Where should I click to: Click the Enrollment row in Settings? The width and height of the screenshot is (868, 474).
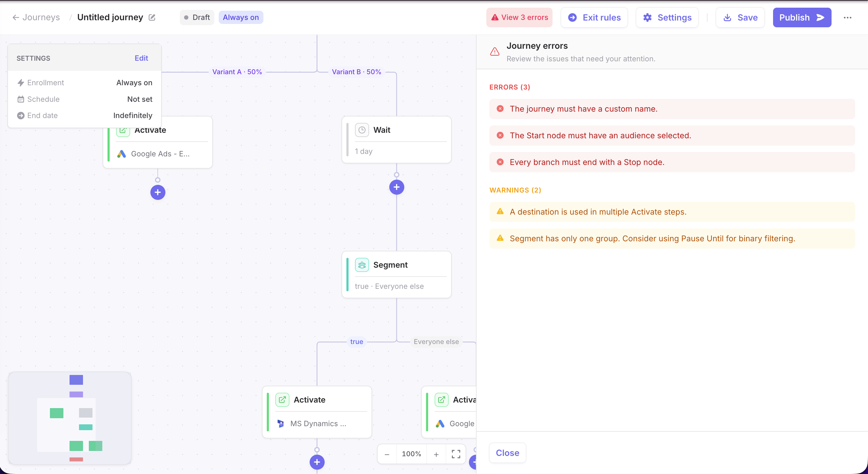tap(84, 83)
